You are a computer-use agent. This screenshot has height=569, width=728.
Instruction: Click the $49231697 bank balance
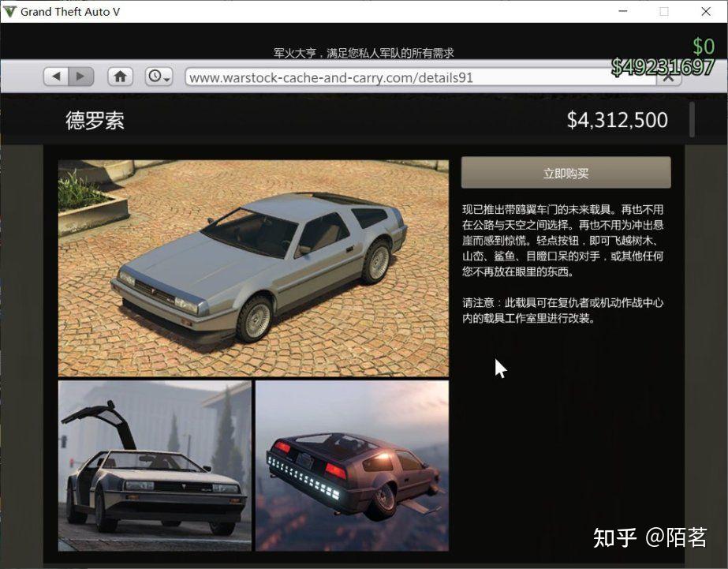663,67
